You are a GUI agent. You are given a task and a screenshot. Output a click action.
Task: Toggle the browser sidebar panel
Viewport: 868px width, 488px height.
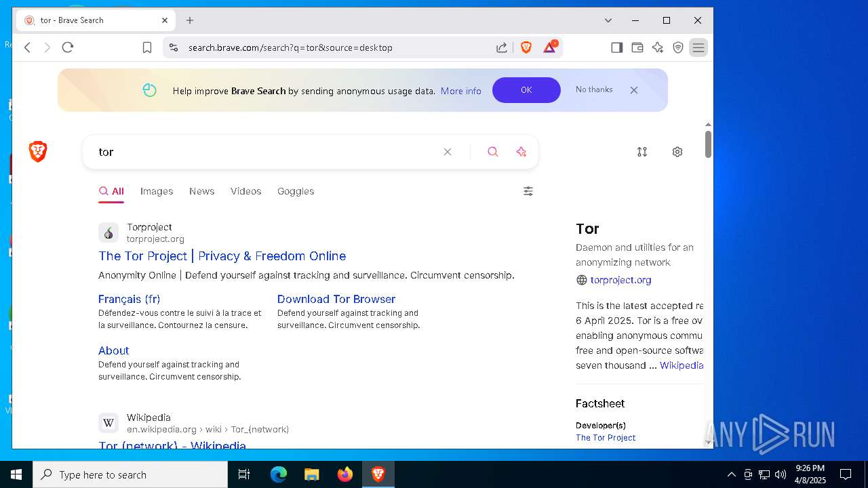[617, 47]
